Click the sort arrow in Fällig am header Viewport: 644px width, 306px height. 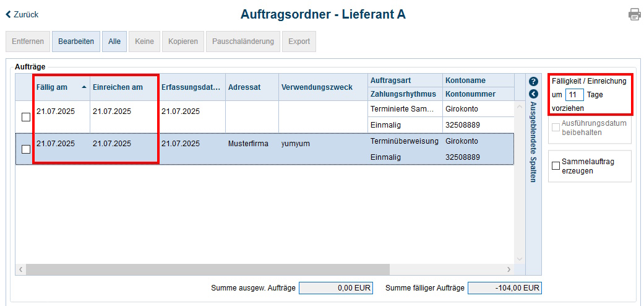[x=84, y=87]
